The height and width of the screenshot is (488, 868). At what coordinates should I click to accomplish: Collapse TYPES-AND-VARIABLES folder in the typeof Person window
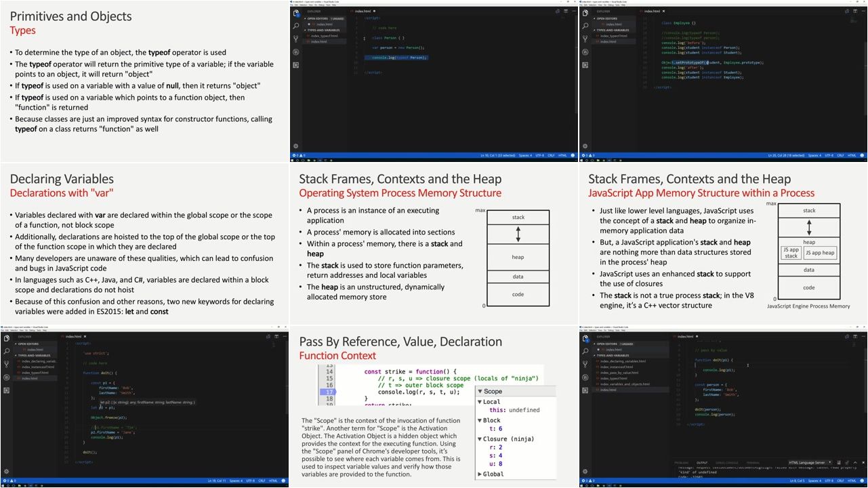[x=323, y=30]
